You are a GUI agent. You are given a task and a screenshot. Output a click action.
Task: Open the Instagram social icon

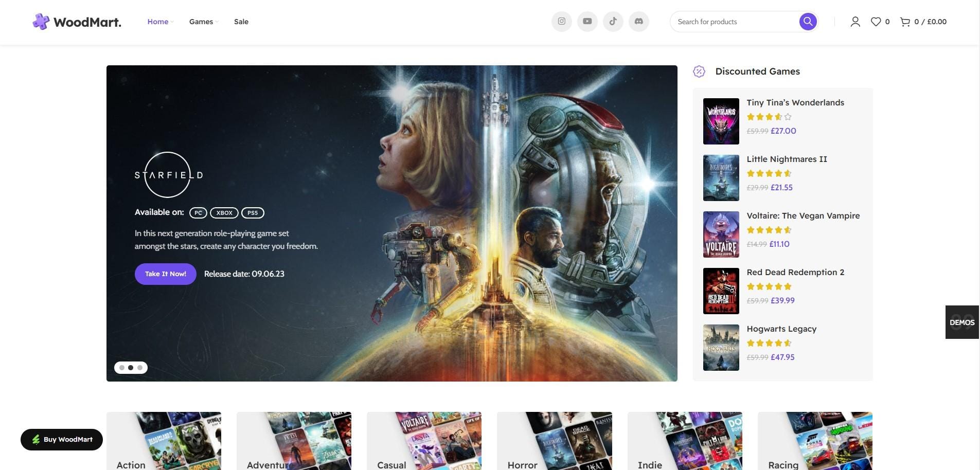pyautogui.click(x=562, y=22)
